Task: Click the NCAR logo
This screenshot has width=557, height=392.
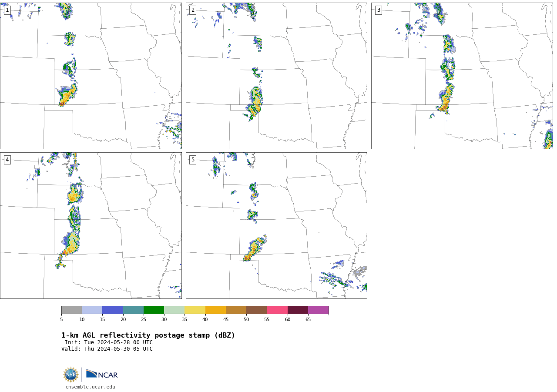Action: pos(102,374)
